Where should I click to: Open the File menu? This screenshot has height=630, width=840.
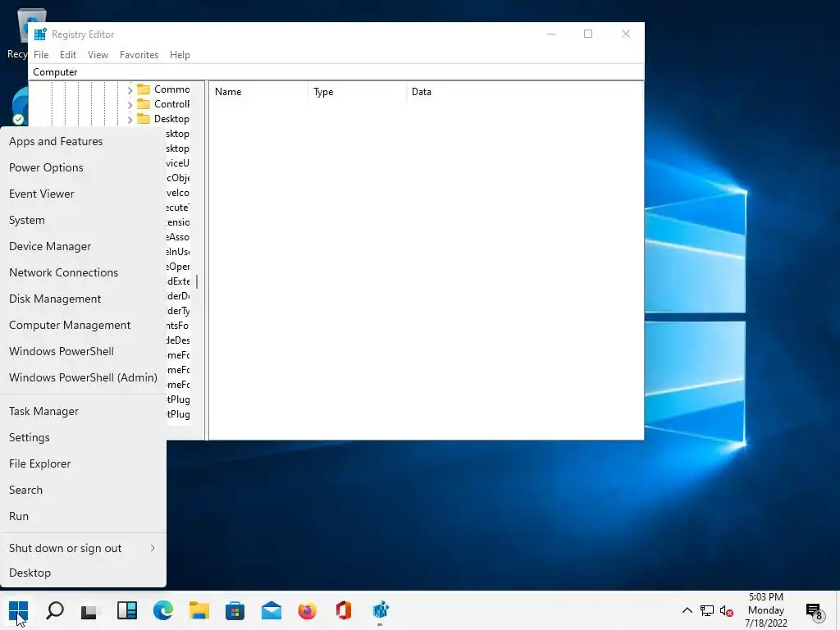click(x=41, y=55)
